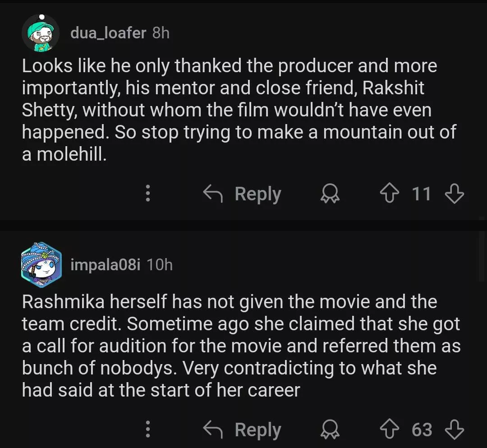Visit the dua_loafer username profile
Viewport: 487px width, 448px height.
[108, 32]
